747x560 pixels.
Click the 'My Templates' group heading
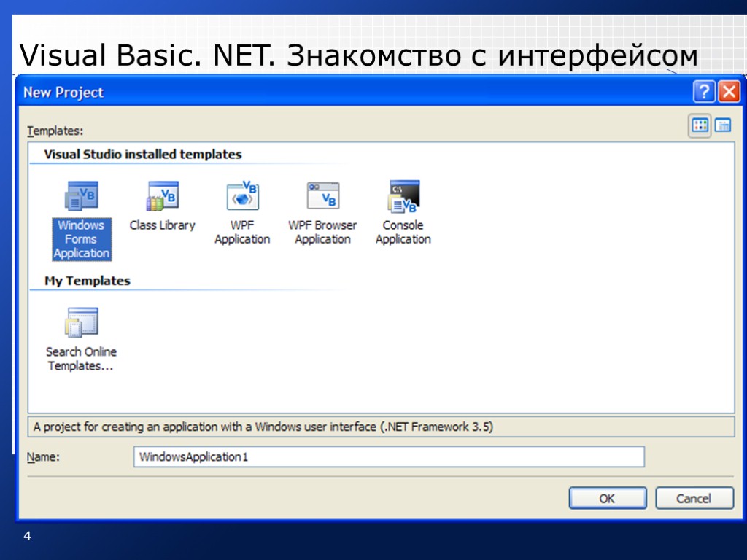tap(88, 281)
